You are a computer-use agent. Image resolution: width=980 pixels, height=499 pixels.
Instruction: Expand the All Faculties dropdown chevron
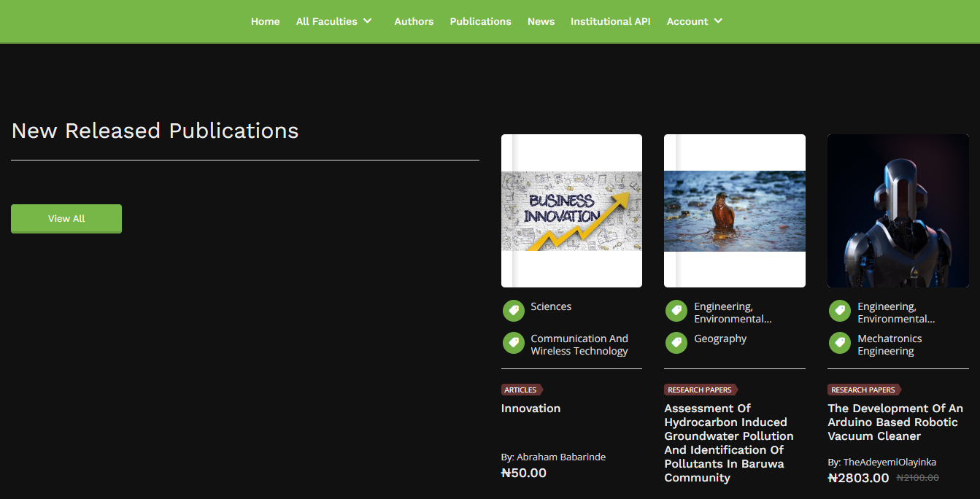[367, 21]
